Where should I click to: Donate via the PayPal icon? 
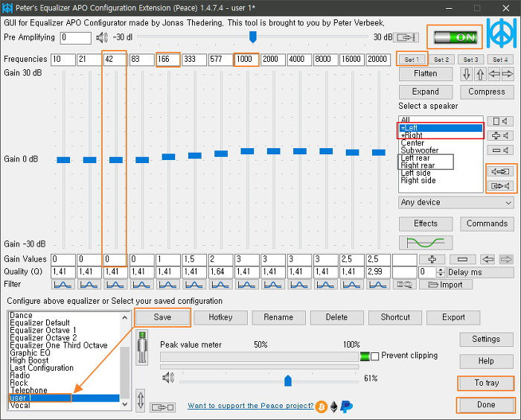(346, 407)
